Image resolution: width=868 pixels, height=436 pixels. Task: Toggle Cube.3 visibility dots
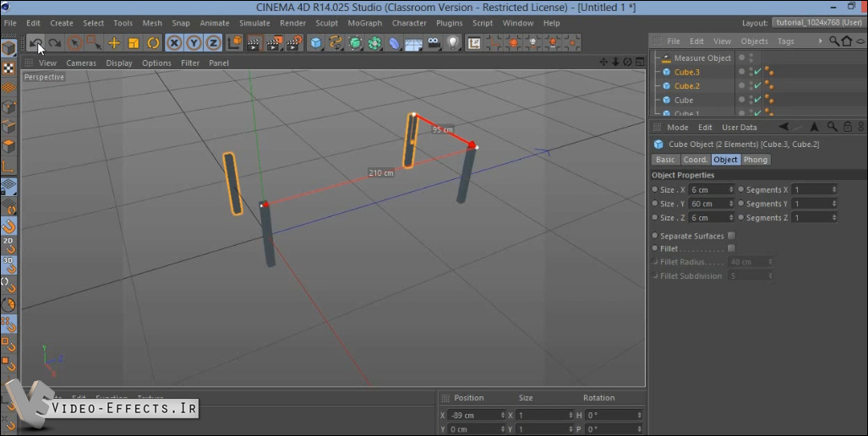pyautogui.click(x=751, y=71)
